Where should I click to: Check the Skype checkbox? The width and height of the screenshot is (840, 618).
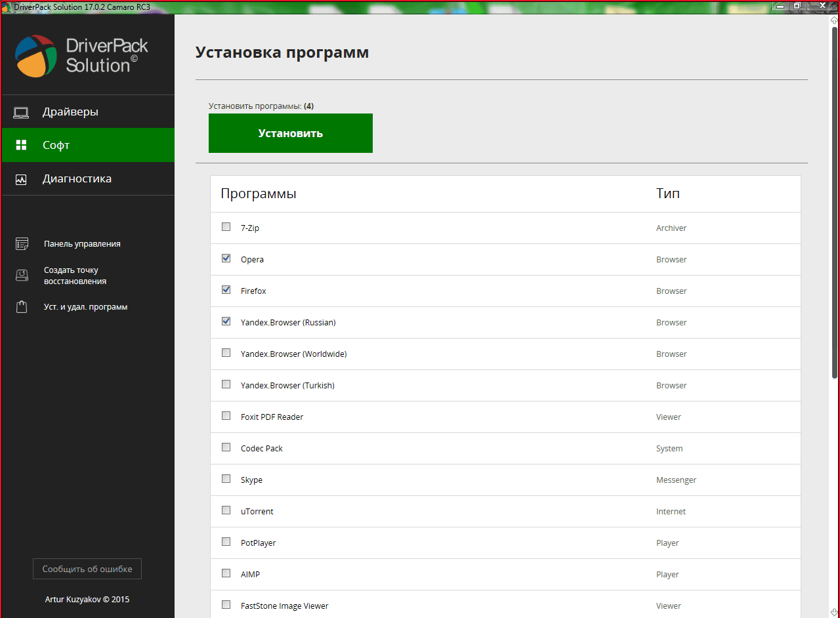click(x=226, y=479)
